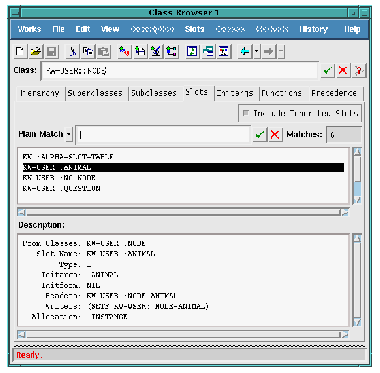This screenshot has height=373, width=380.
Task: Click the slot list horizontal scrollbar
Action: (183, 212)
